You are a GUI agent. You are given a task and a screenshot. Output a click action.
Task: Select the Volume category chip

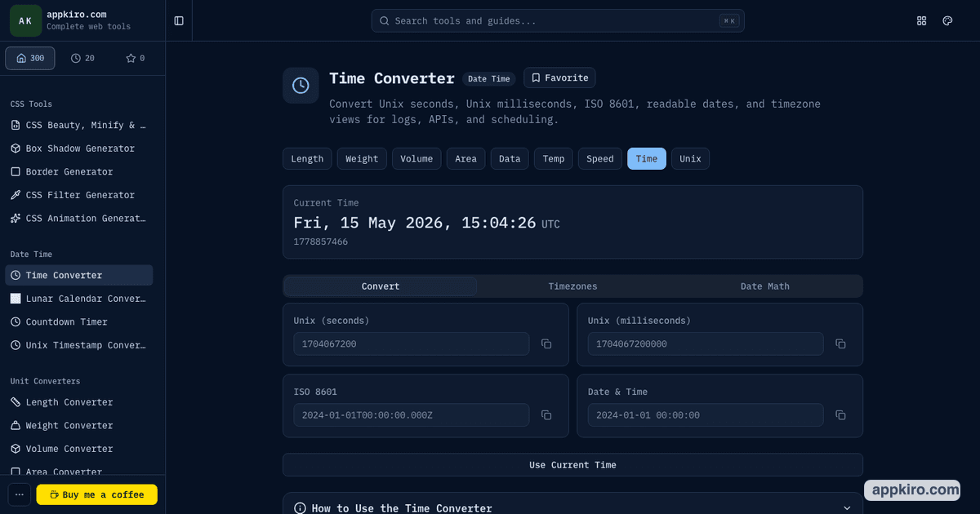[416, 158]
